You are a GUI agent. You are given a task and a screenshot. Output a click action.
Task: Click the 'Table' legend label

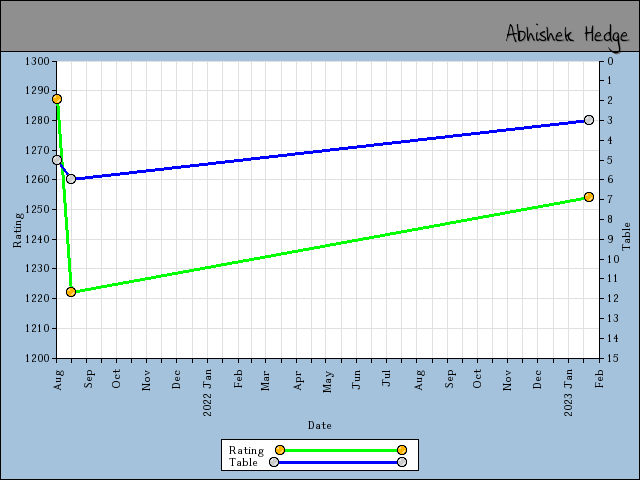pos(243,462)
